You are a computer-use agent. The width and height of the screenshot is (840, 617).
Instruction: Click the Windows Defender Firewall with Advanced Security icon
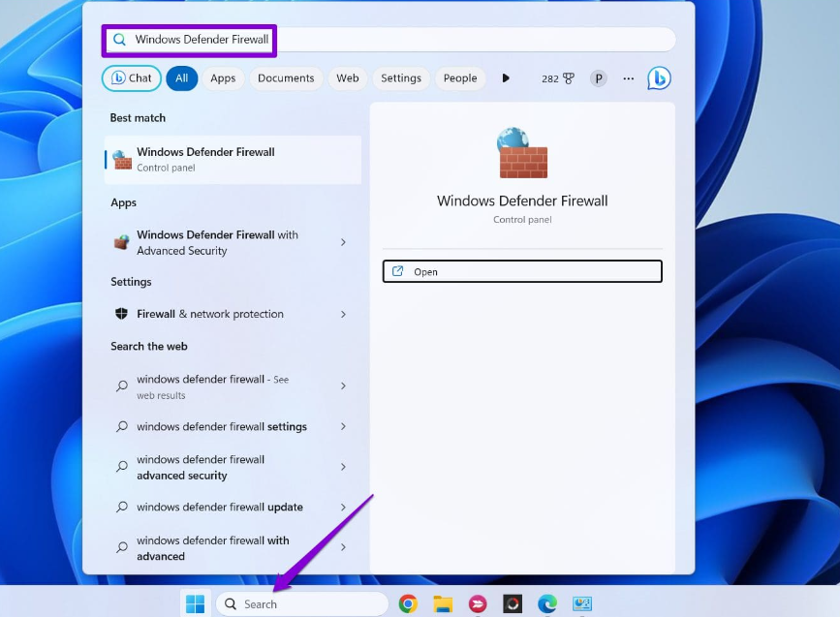122,242
